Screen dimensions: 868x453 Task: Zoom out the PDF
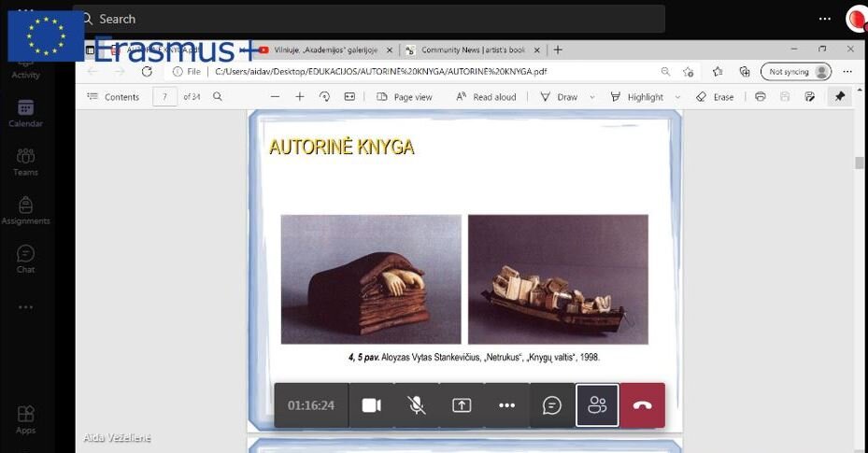click(x=275, y=97)
